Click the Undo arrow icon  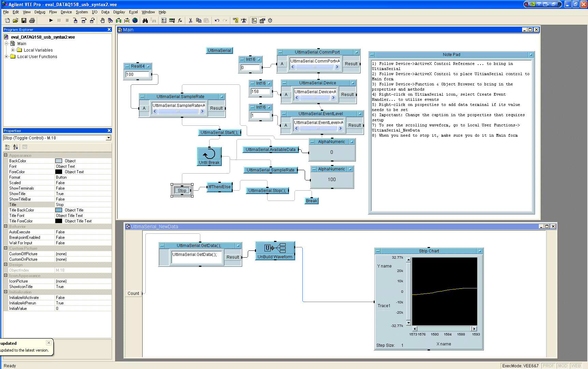217,20
